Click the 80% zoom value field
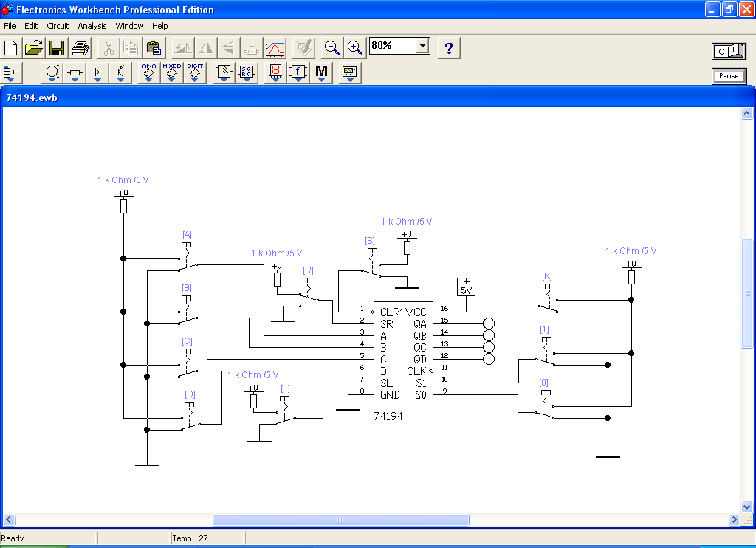This screenshot has width=756, height=548. pyautogui.click(x=393, y=46)
